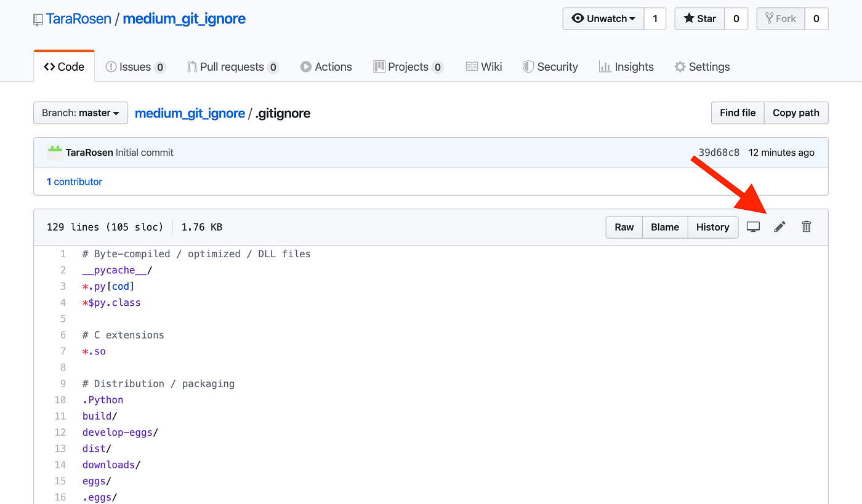The image size is (862, 504).
Task: Click the '# C extensions' comment line
Action: (x=123, y=335)
